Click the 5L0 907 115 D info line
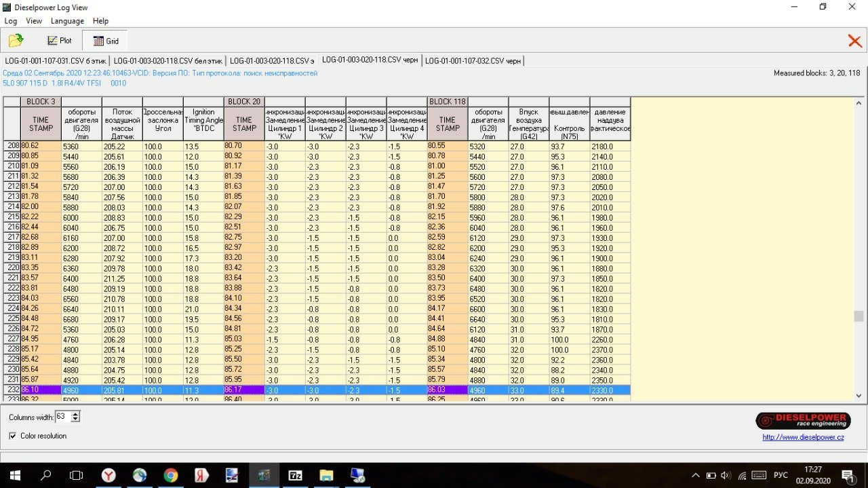 coord(64,83)
